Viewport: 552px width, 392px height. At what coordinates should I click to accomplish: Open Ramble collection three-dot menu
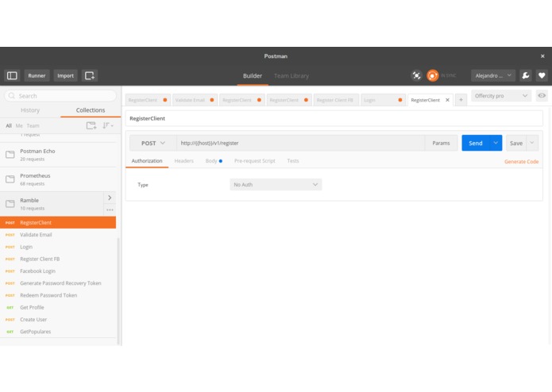(110, 210)
